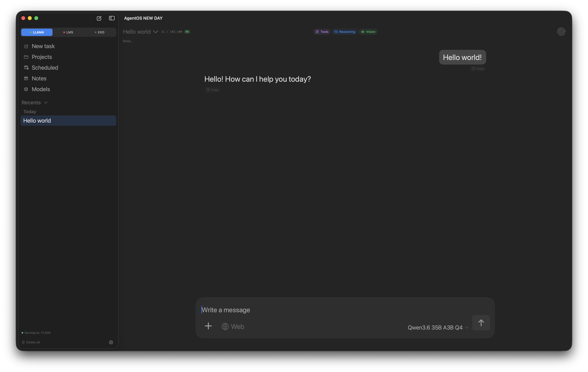This screenshot has width=588, height=372.
Task: Click the Hello world! user message bubble
Action: click(x=462, y=57)
